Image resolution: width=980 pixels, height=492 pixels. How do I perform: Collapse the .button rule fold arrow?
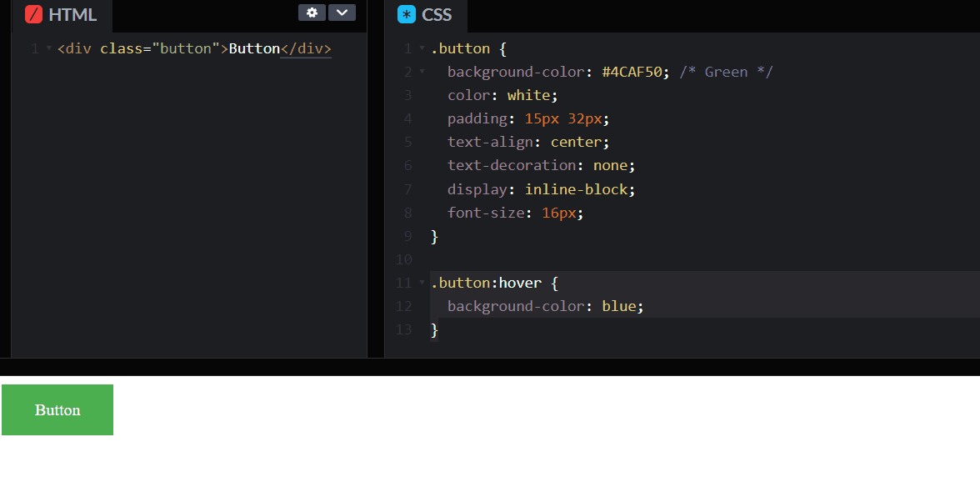click(x=421, y=48)
